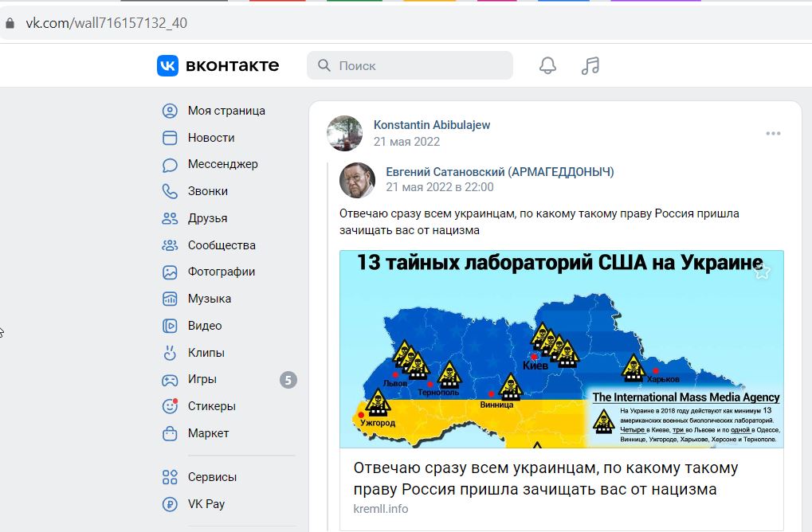Go to Фотографии section

point(222,272)
